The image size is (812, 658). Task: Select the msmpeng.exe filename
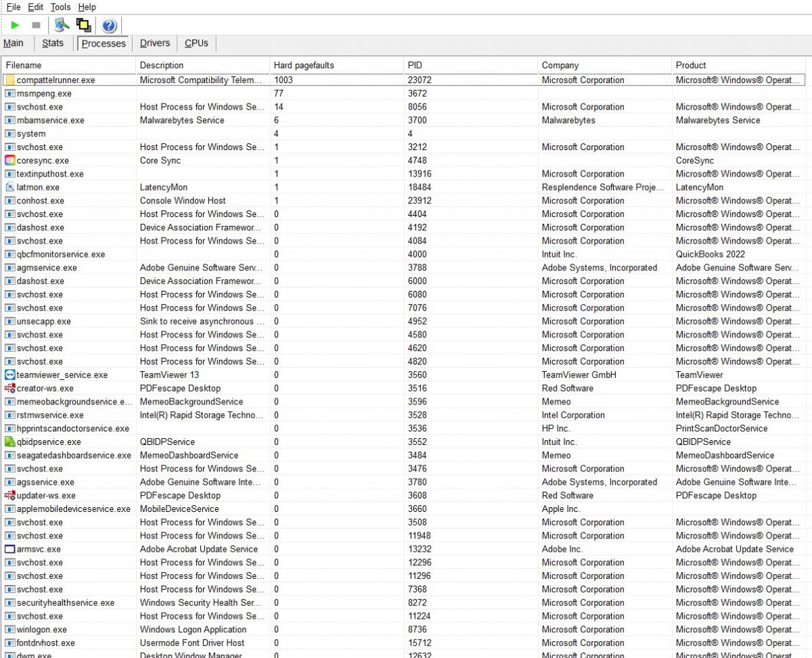click(x=44, y=93)
